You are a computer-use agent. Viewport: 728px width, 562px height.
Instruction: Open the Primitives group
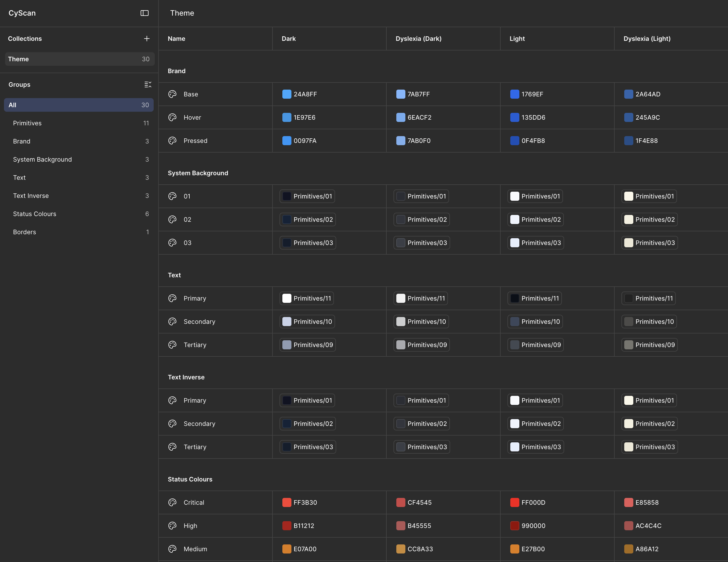tap(79, 123)
